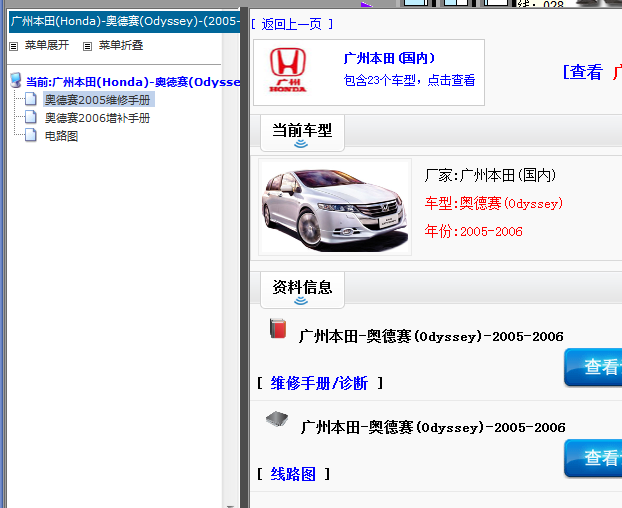This screenshot has height=508, width=622.
Task: Click the chevron under 资料信息 tab
Action: [301, 301]
